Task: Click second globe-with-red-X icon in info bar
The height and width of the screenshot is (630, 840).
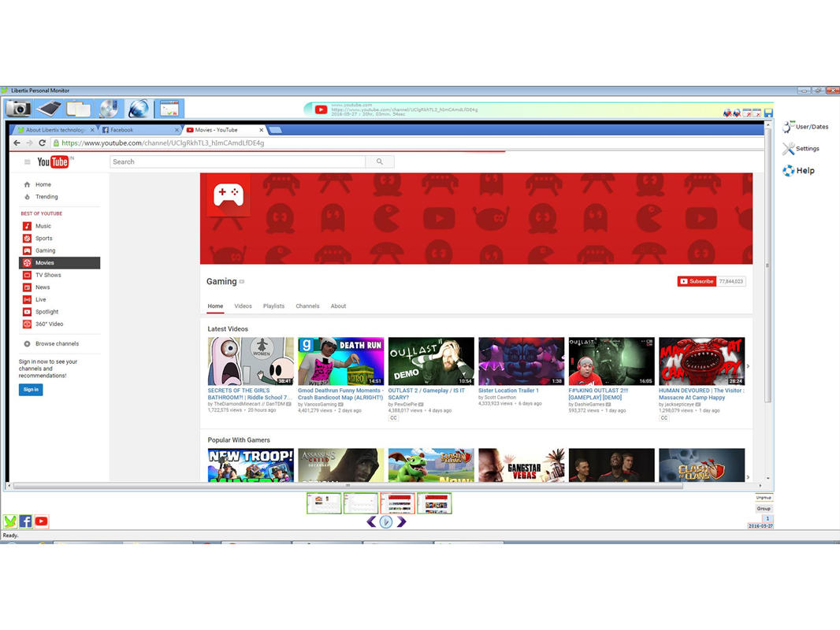Action: (x=737, y=113)
